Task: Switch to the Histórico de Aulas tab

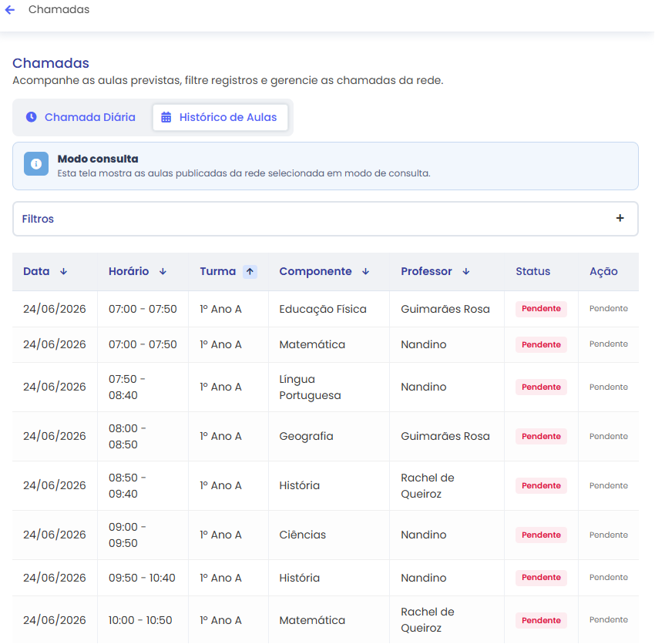Action: click(220, 117)
